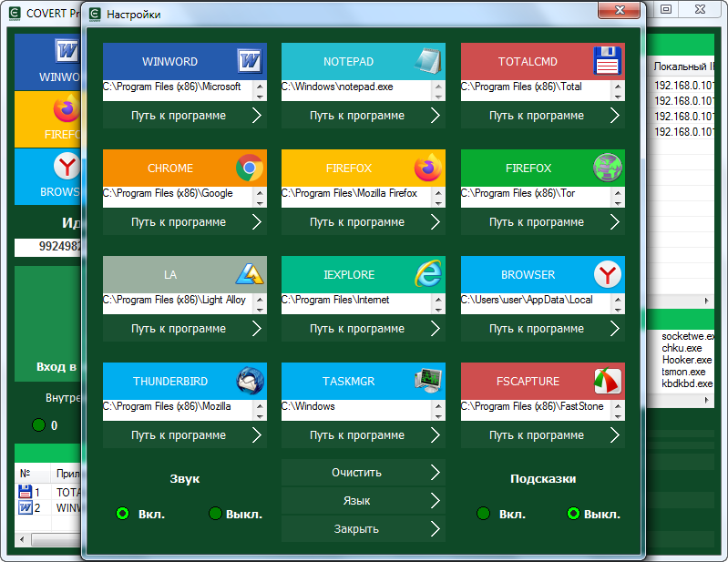The width and height of the screenshot is (728, 562).
Task: Open Путь к программе for FSCAPTURE
Action: (543, 435)
